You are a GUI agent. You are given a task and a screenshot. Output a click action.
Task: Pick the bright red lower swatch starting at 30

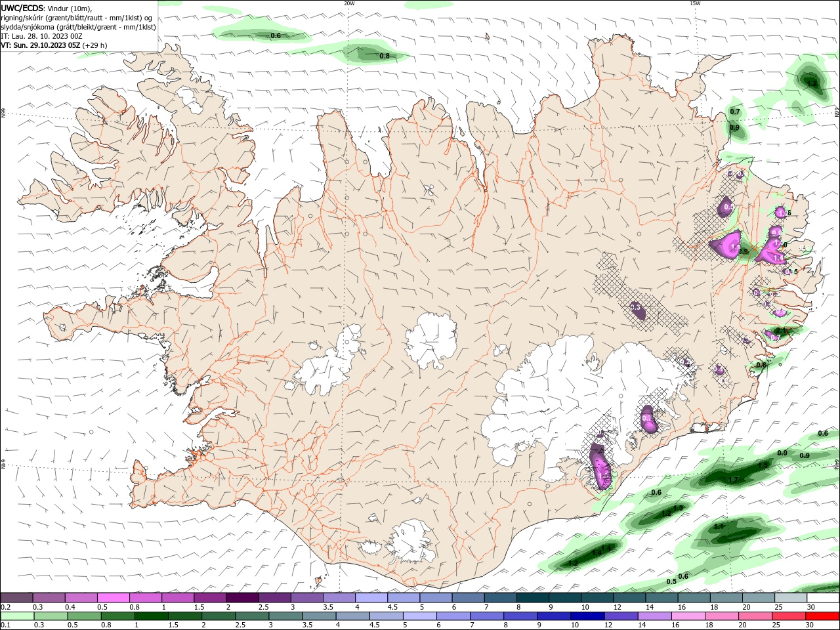pos(822,616)
